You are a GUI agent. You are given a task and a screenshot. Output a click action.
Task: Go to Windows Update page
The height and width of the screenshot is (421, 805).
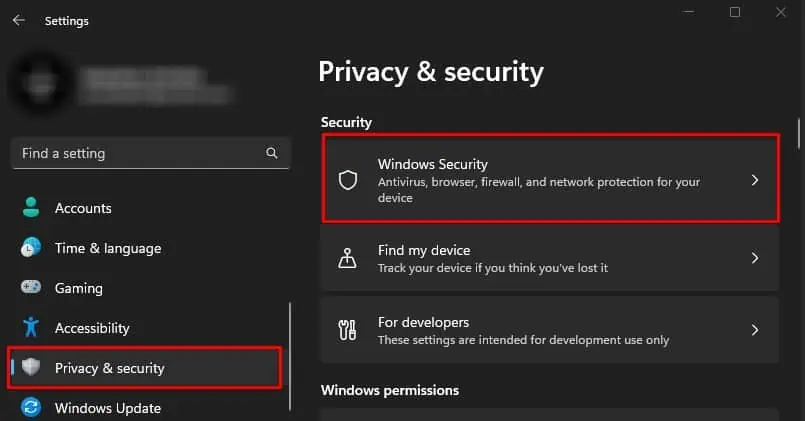coord(107,408)
